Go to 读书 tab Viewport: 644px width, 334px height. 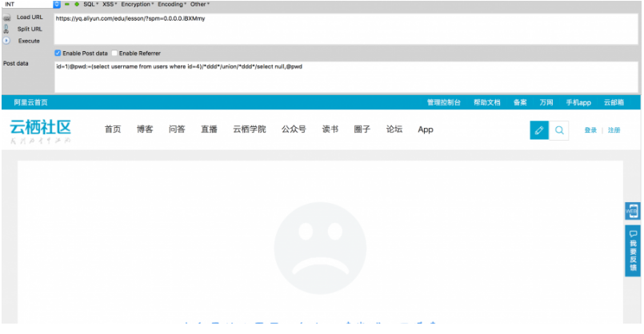[330, 129]
